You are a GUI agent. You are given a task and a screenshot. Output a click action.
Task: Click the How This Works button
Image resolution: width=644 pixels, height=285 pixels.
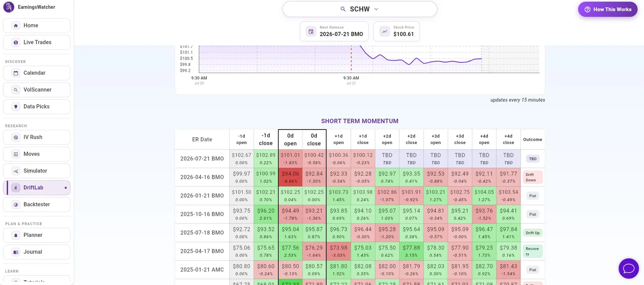608,9
